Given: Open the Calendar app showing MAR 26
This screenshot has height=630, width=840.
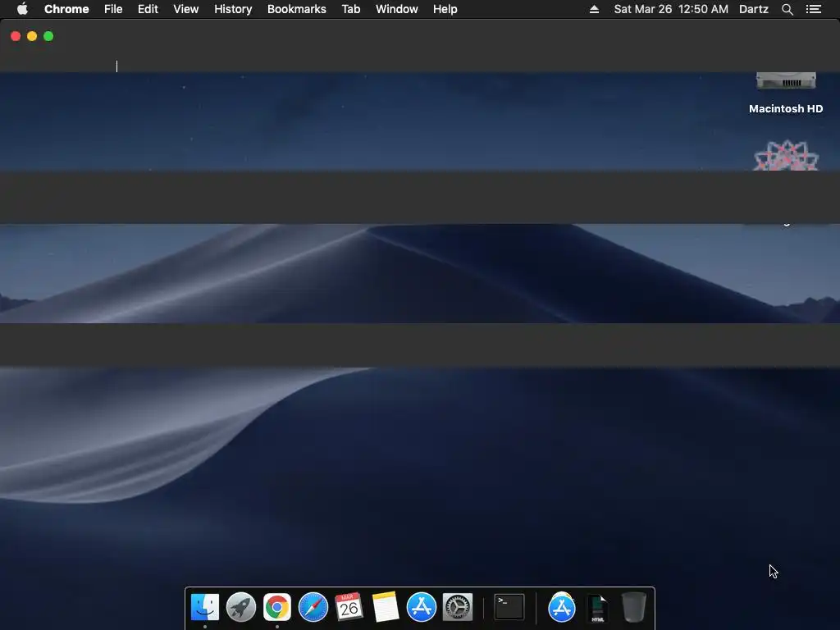Looking at the screenshot, I should click(349, 607).
